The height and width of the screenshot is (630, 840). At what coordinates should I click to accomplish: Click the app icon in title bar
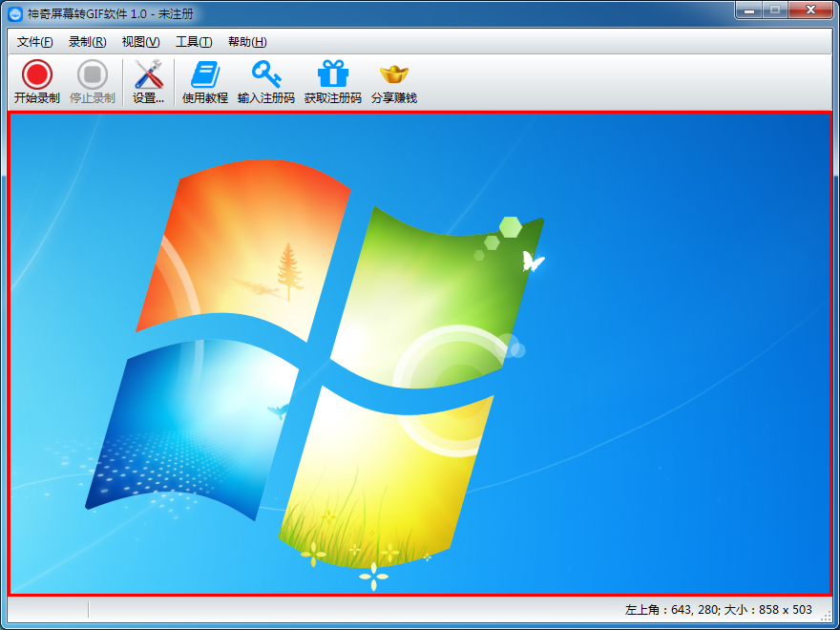16,13
